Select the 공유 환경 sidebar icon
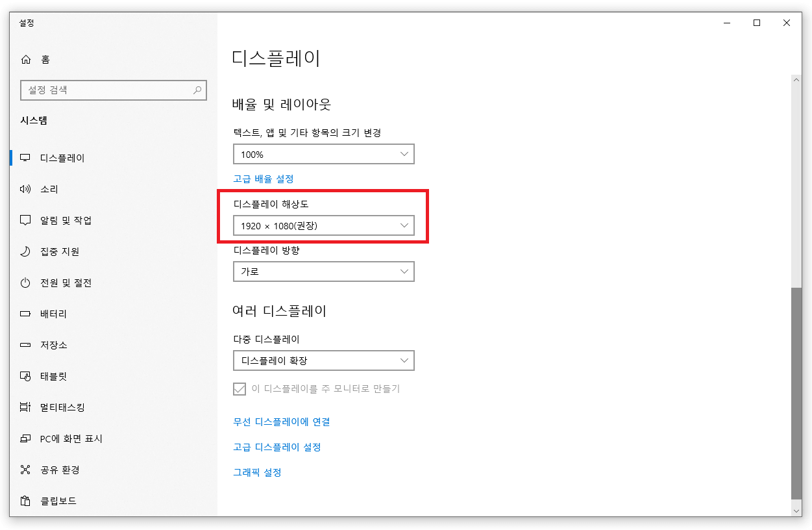The height and width of the screenshot is (530, 812). tap(26, 470)
